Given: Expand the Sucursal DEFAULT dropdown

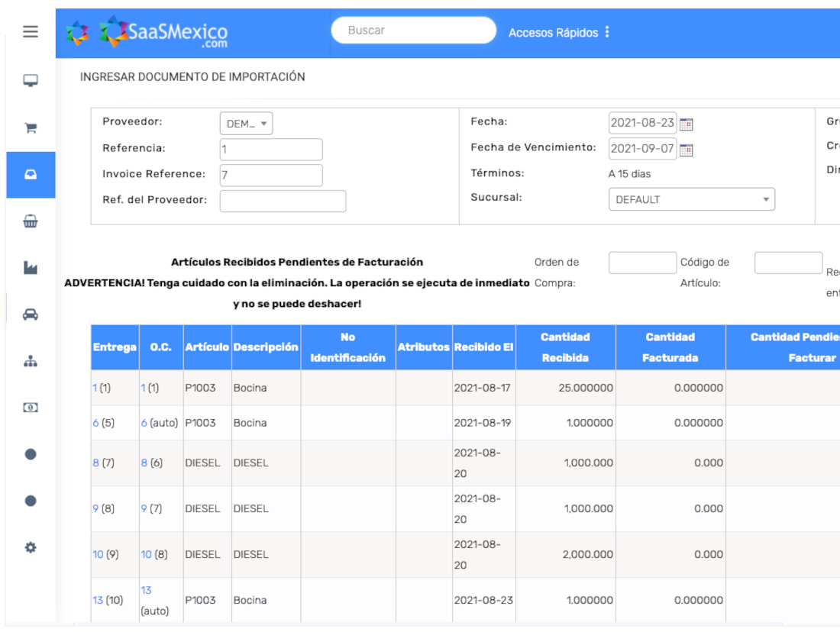Looking at the screenshot, I should (x=692, y=199).
